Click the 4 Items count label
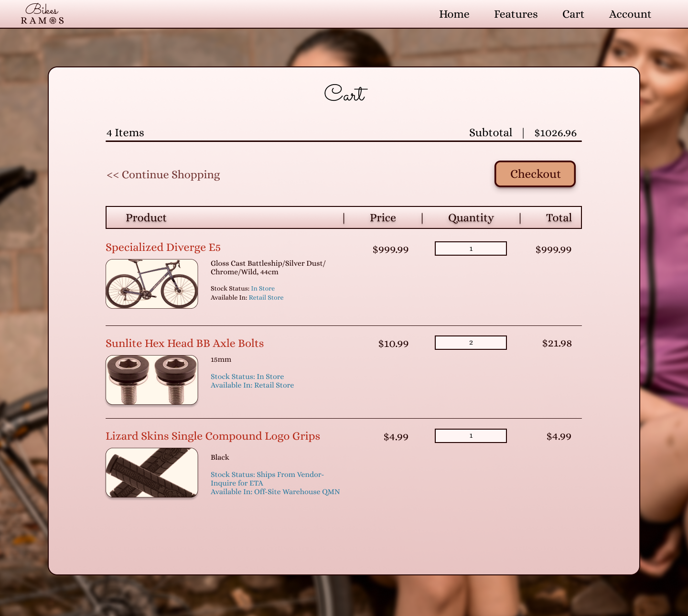The height and width of the screenshot is (616, 688). (x=125, y=133)
